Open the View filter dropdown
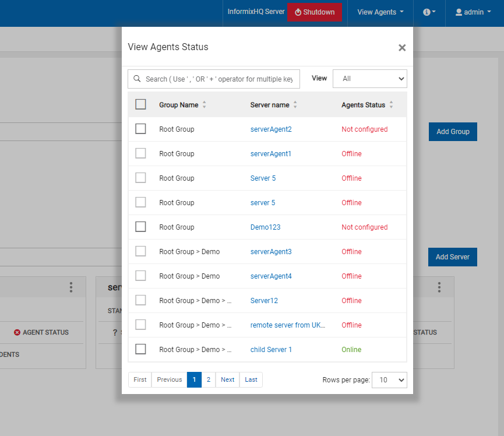The width and height of the screenshot is (504, 436). point(369,79)
